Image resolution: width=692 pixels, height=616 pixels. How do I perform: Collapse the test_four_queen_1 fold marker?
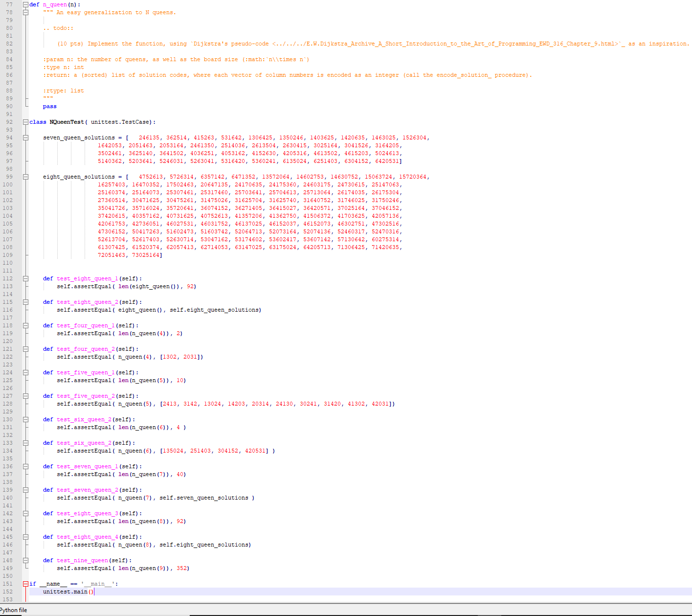pyautogui.click(x=25, y=325)
